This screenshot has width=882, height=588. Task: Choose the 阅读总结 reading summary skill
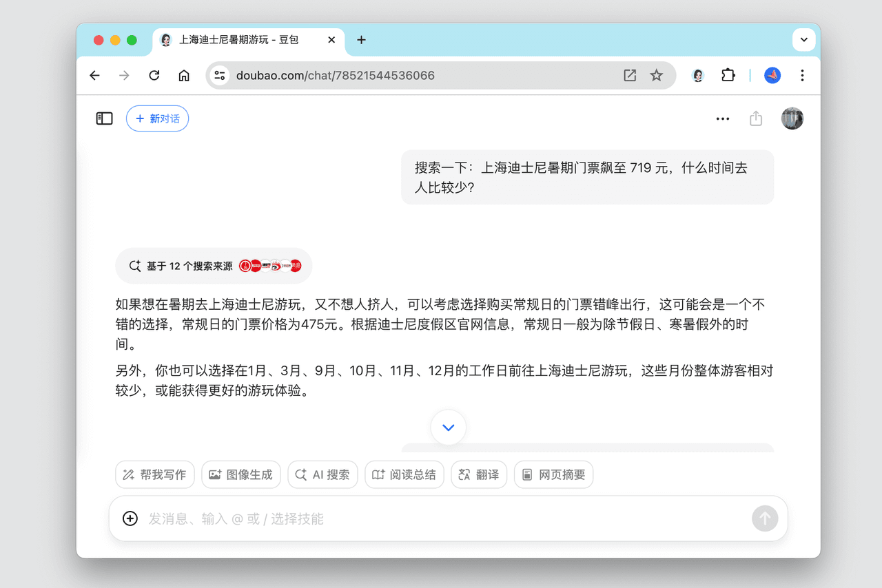click(x=404, y=474)
